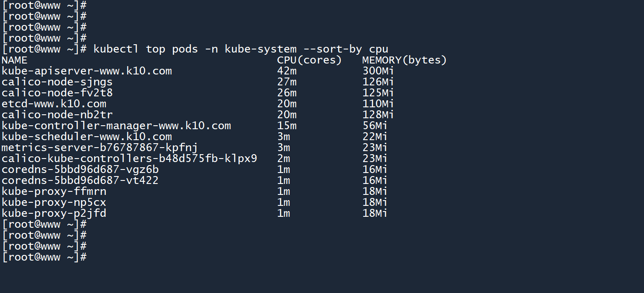Click the kubectl top pods command text
This screenshot has width=644, height=293.
[x=241, y=49]
